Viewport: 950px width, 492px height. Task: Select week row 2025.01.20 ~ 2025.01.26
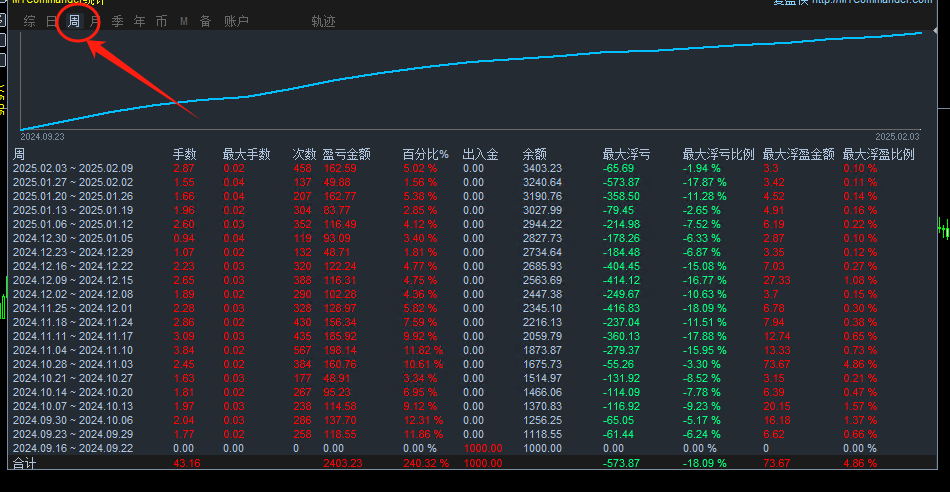coord(474,196)
